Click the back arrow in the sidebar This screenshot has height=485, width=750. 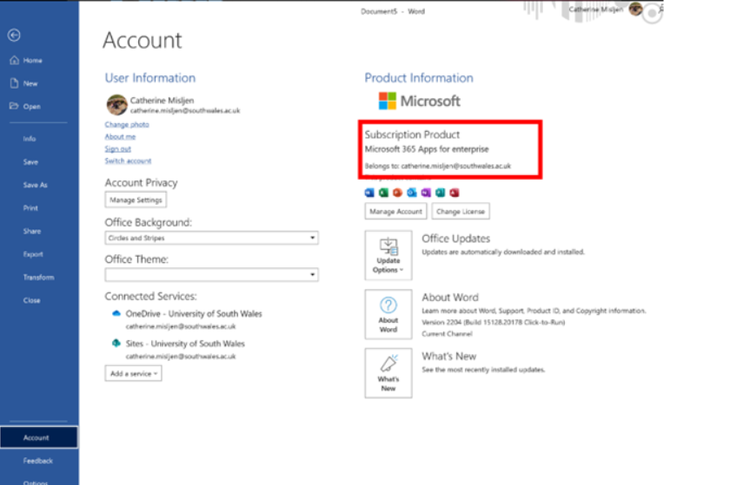pyautogui.click(x=13, y=35)
